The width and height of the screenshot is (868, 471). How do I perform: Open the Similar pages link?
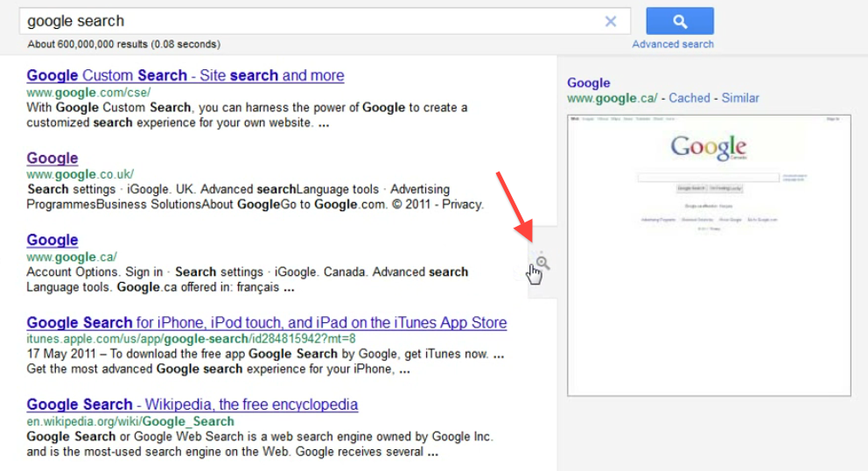(x=740, y=98)
